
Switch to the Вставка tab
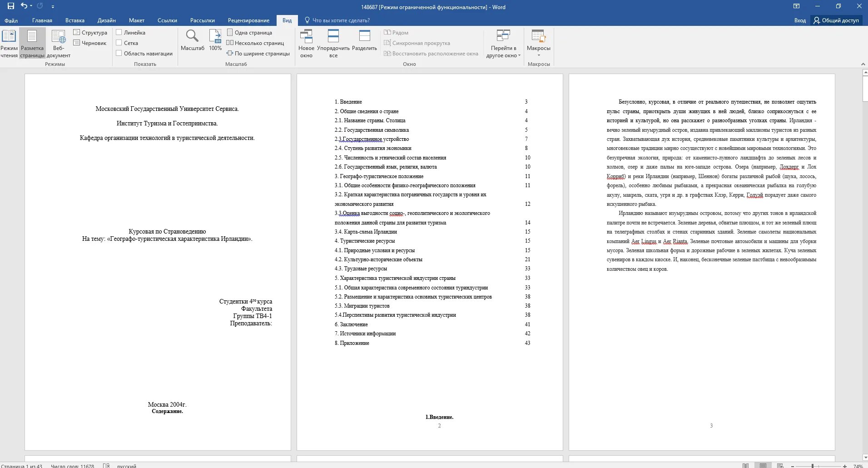pyautogui.click(x=75, y=20)
